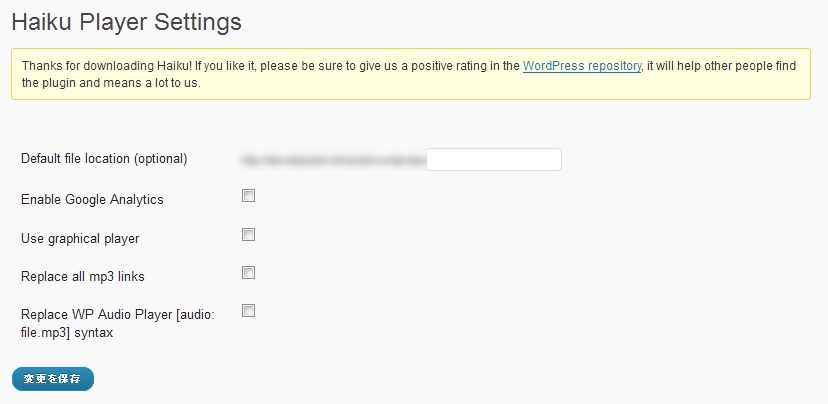Check the Replace all mp3 links box
Viewport: 828px width, 404px height.
(x=249, y=272)
